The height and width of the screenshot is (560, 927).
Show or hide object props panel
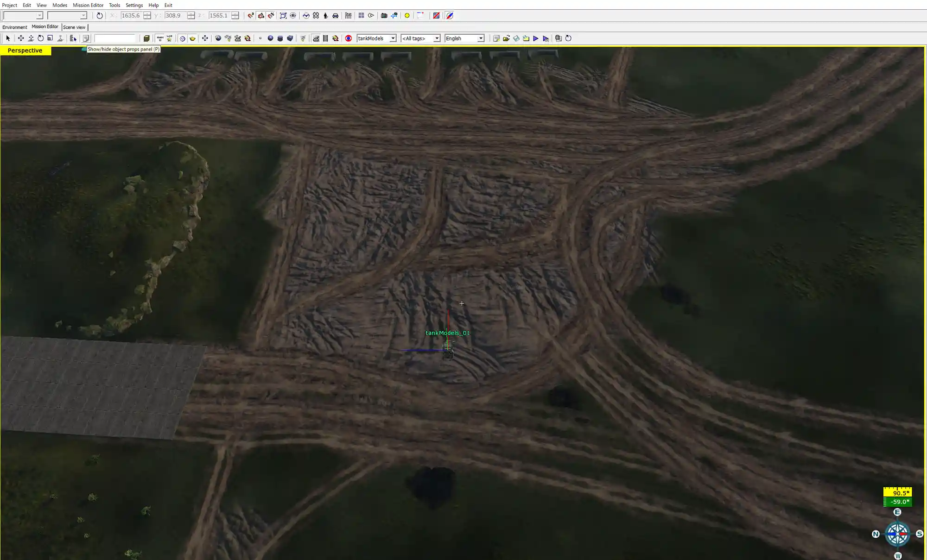tap(86, 38)
